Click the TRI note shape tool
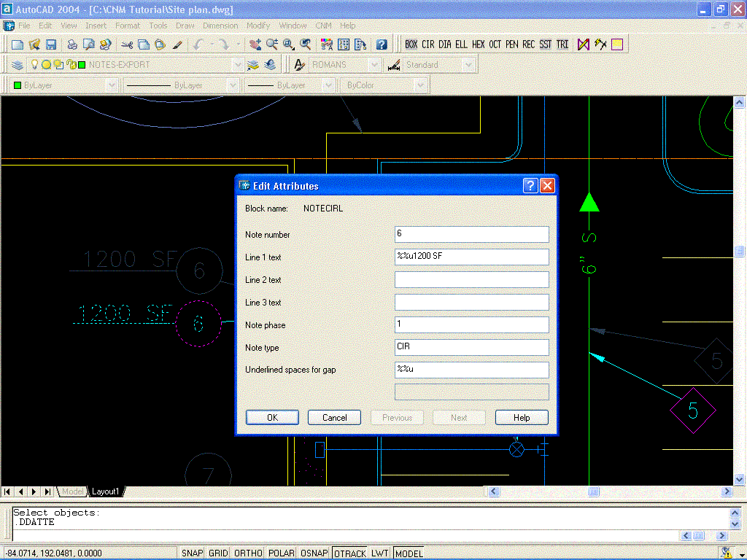747x560 pixels. coord(562,44)
